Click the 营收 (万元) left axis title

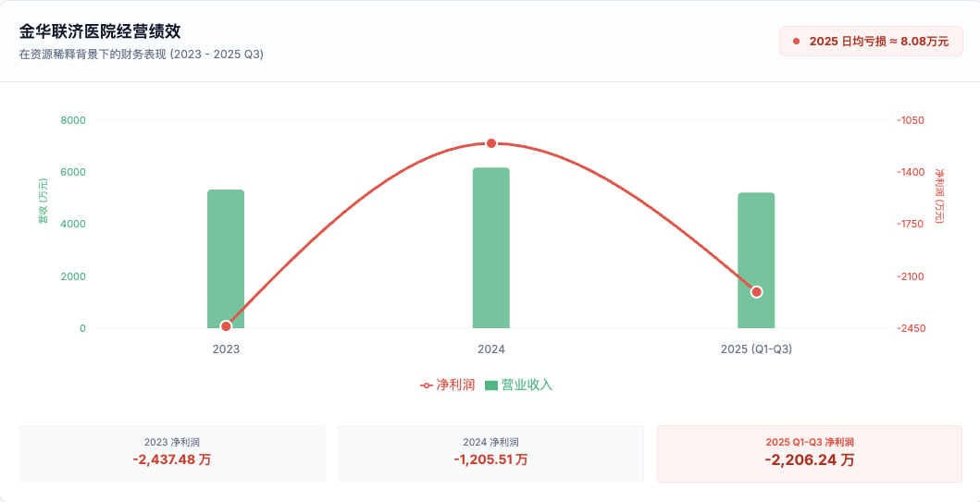tap(43, 202)
